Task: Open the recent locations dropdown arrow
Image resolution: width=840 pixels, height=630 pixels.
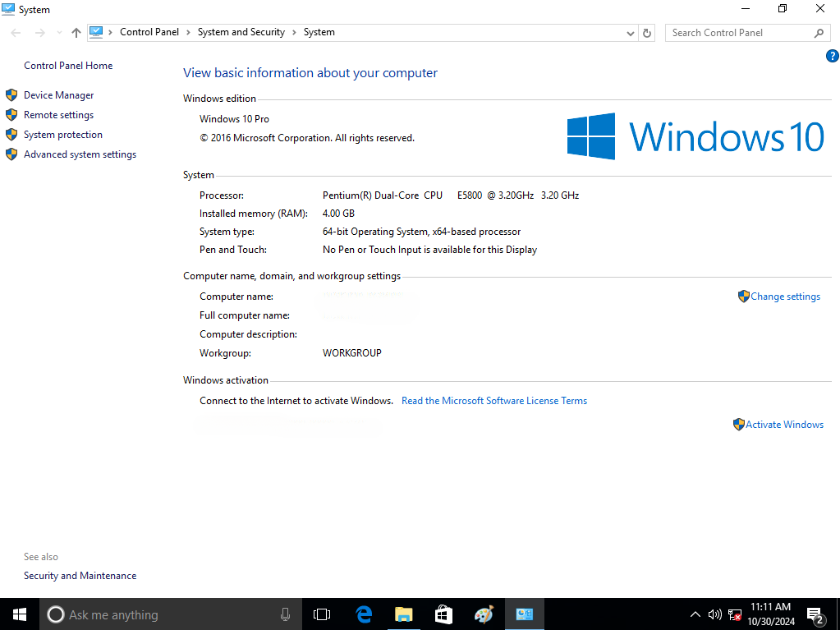Action: pos(59,33)
